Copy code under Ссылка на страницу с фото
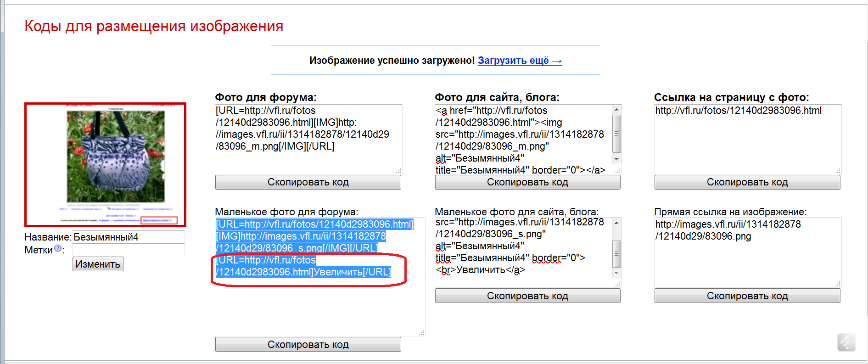The height and width of the screenshot is (364, 868). click(x=747, y=182)
